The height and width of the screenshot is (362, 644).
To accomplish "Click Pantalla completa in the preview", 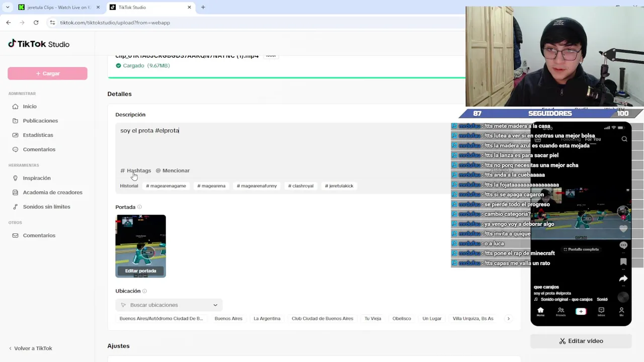I will (x=581, y=249).
